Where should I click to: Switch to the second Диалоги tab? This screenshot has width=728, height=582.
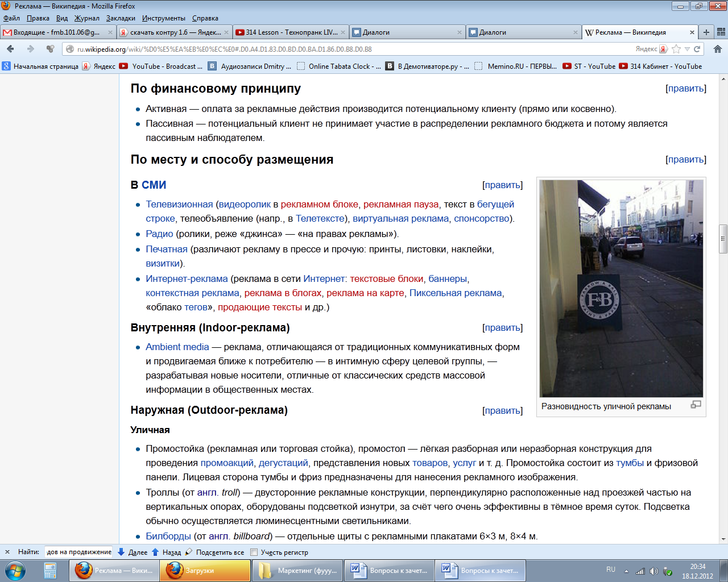523,32
